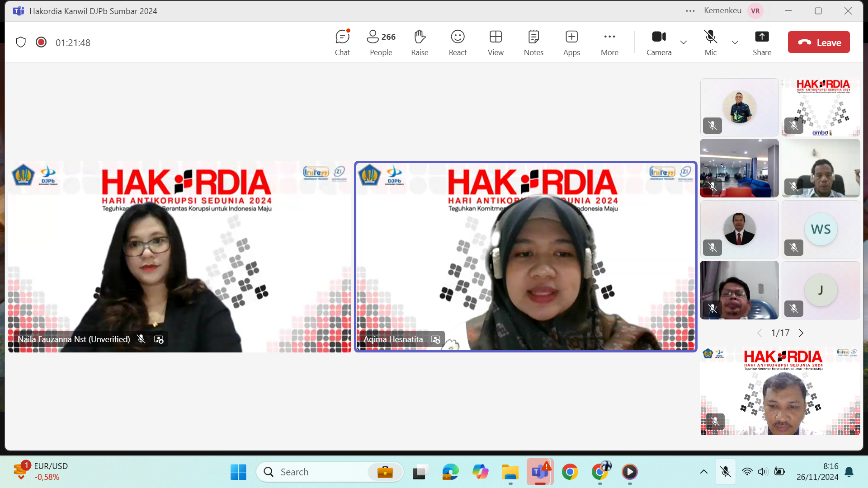
Task: Select Naila Fauzanna Nst video tile
Action: tap(179, 257)
